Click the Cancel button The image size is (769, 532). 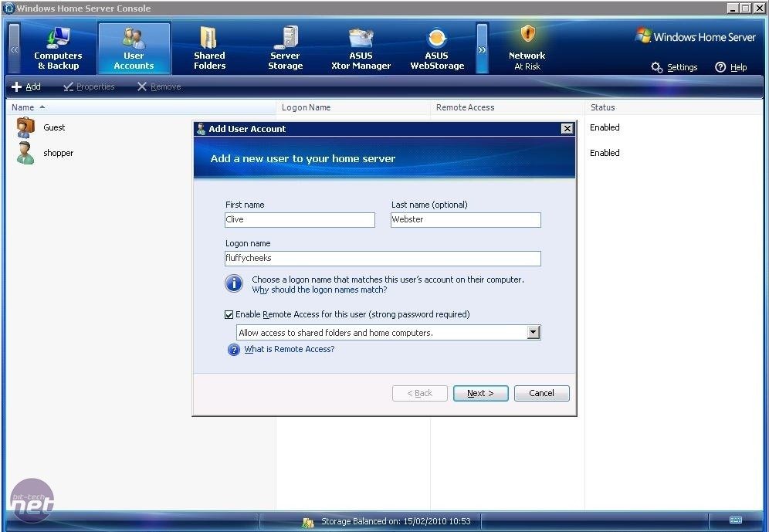point(542,393)
